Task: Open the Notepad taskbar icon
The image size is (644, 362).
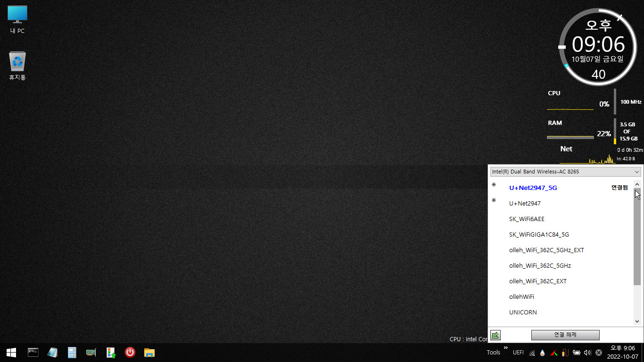Action: click(52, 353)
